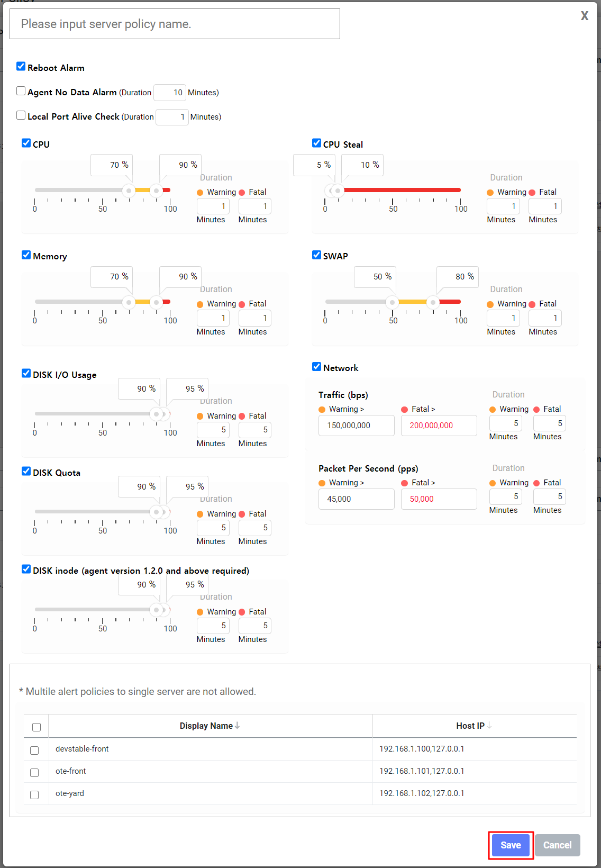This screenshot has width=601, height=868.
Task: Enable Local Port Alive Check
Action: (21, 115)
